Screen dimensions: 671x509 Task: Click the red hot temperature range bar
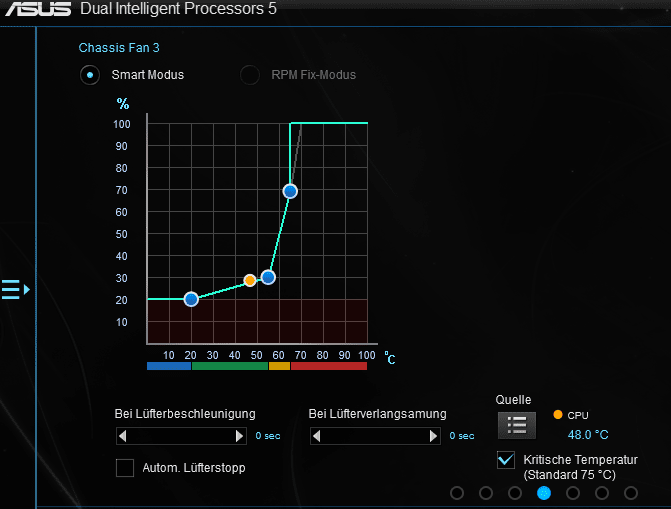click(x=329, y=366)
